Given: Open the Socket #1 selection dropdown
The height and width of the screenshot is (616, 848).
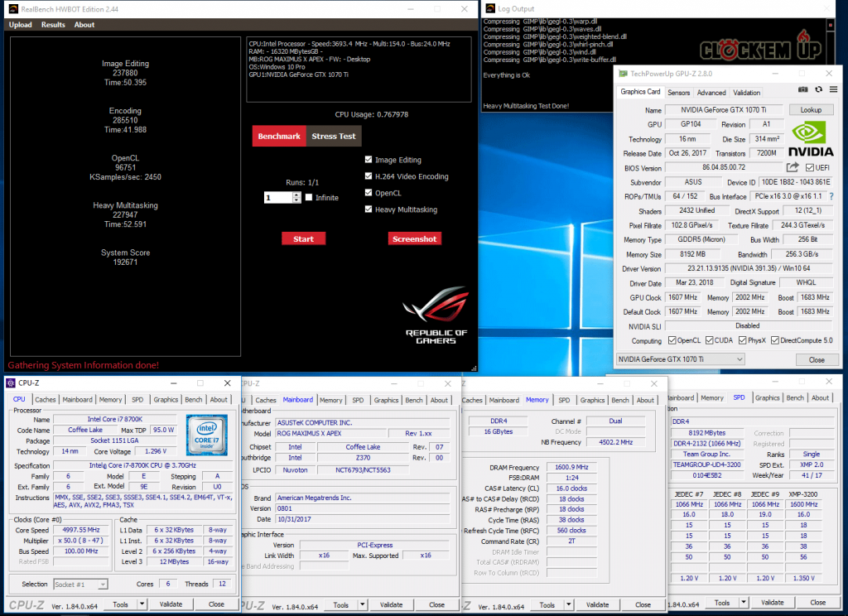Looking at the screenshot, I should pyautogui.click(x=80, y=584).
